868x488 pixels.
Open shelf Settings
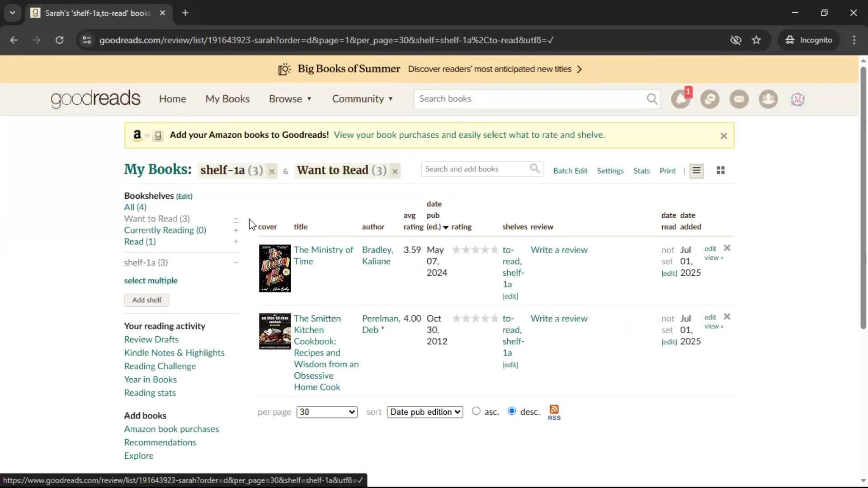[x=610, y=171]
